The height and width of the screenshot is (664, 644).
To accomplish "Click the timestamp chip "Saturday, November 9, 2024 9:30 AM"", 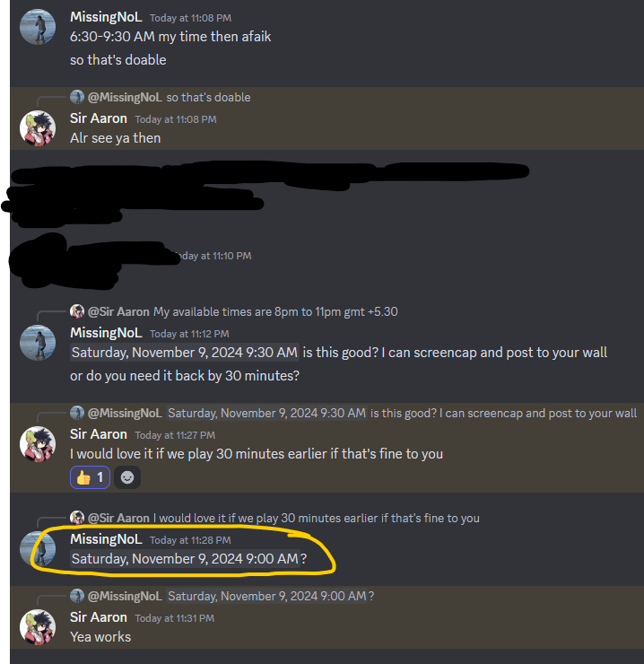I will 185,353.
